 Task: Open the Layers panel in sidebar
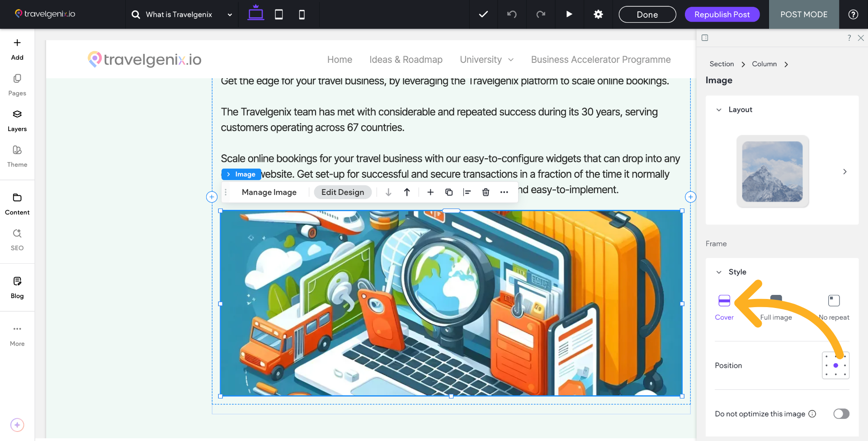[x=17, y=120]
